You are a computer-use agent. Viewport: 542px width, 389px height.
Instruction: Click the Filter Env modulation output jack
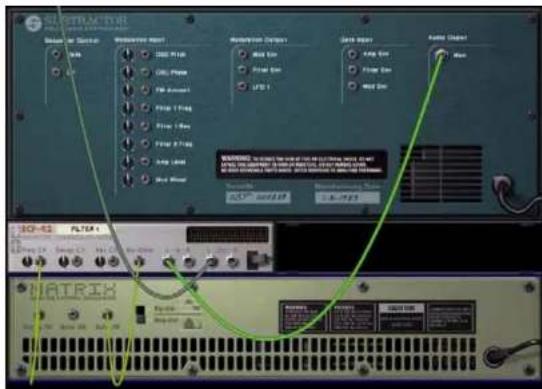pos(243,70)
